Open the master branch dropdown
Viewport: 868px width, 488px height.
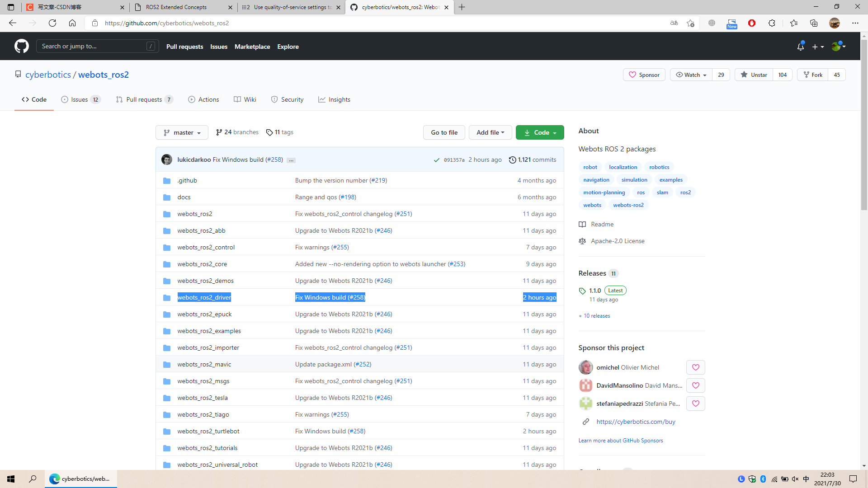[182, 132]
